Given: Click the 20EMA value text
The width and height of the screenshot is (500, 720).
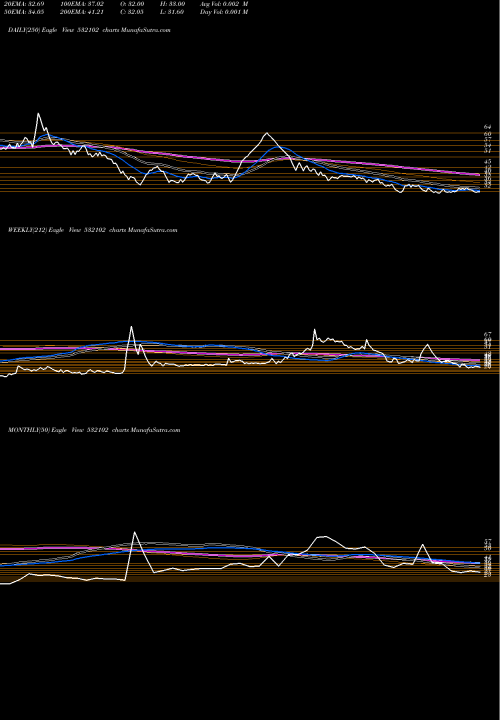Looking at the screenshot, I should 22,4.
